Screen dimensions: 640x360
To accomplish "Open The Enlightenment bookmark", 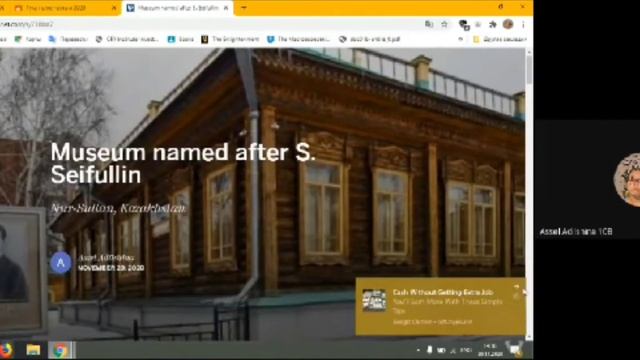I will [230, 39].
